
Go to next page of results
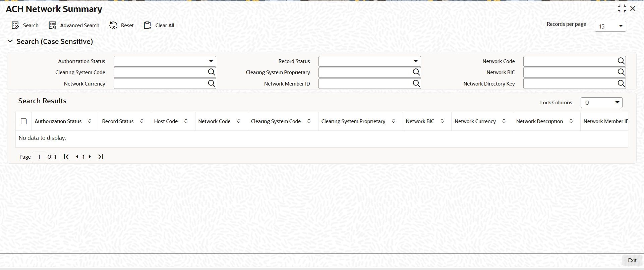pos(90,157)
